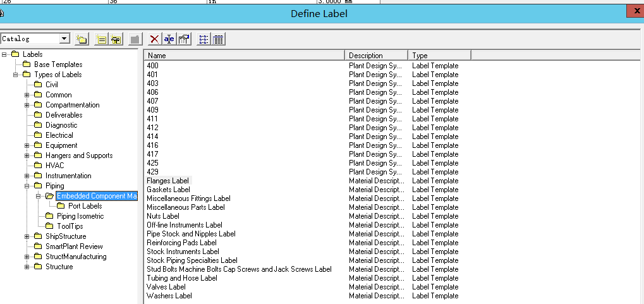Sort by the Description column header
Image resolution: width=644 pixels, height=304 pixels.
click(x=376, y=55)
